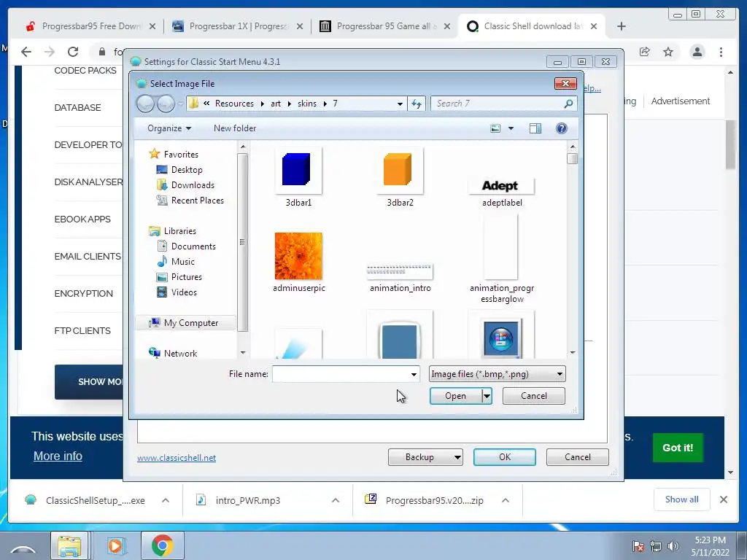Select the adminuserpic flower image
This screenshot has height=560, width=747.
298,256
